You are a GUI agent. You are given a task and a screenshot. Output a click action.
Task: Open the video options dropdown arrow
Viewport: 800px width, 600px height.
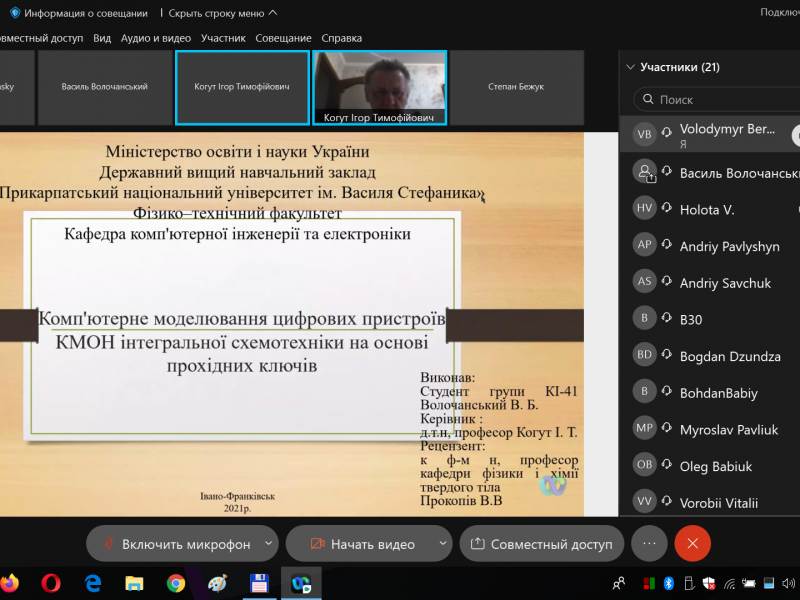pyautogui.click(x=443, y=544)
